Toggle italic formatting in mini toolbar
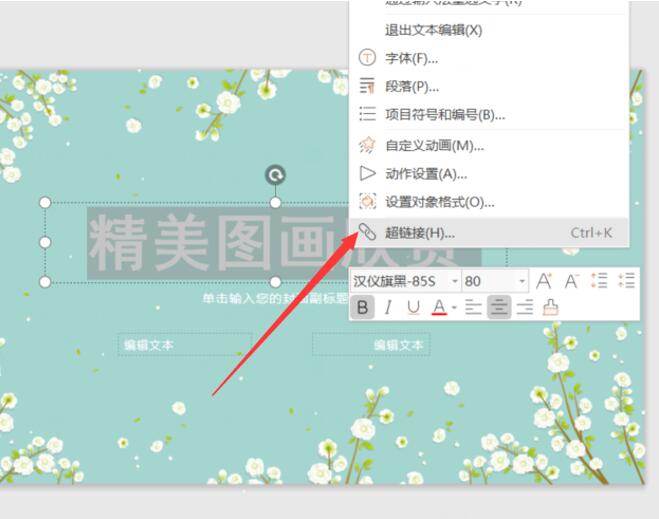 coord(388,307)
